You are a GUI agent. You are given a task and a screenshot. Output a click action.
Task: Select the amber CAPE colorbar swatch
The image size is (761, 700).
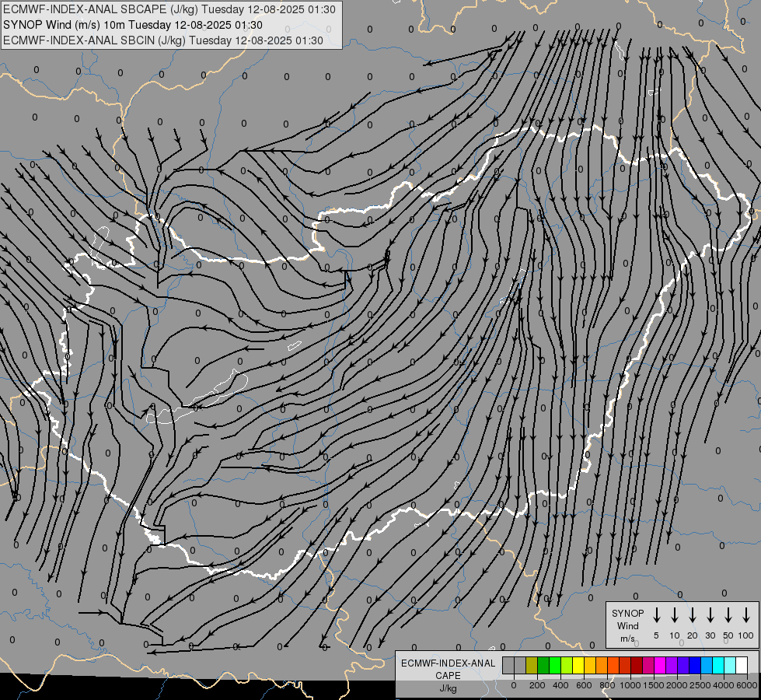coord(590,665)
